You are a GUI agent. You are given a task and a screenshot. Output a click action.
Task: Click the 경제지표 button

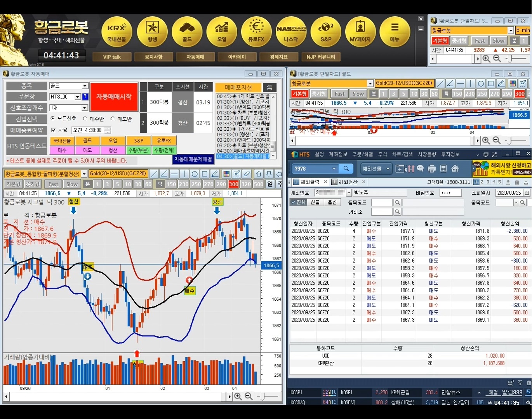279,57
